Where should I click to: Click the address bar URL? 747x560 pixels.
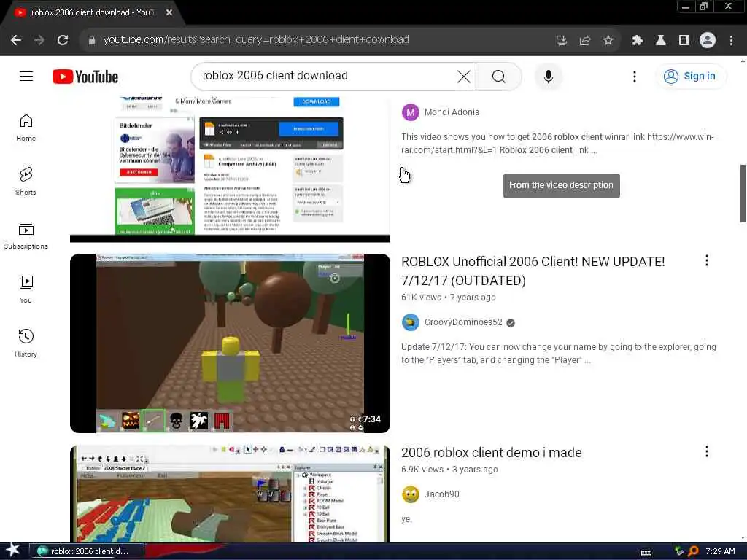click(x=256, y=39)
